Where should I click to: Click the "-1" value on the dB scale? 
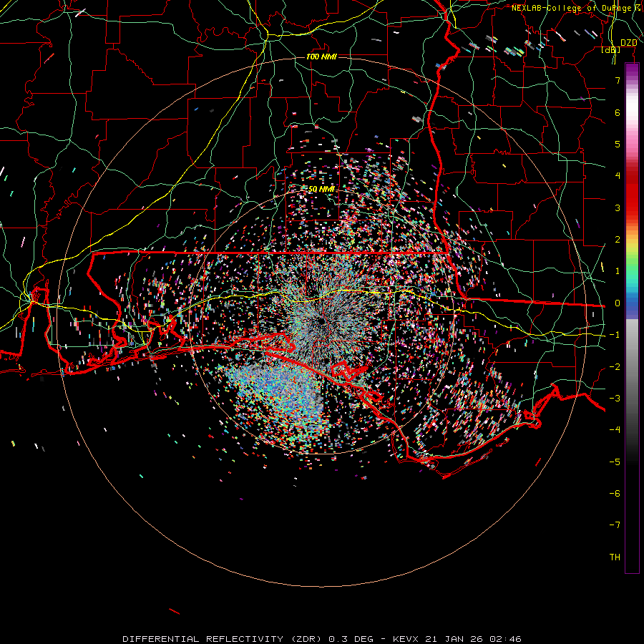[615, 335]
